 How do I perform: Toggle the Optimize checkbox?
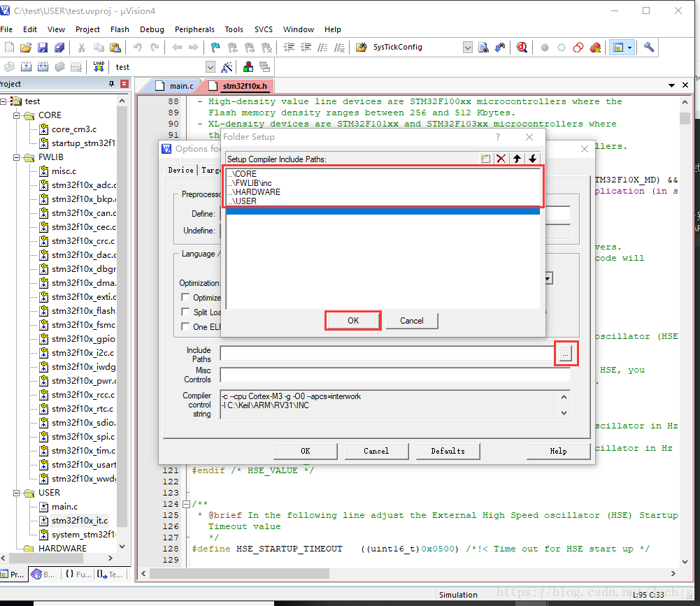185,297
